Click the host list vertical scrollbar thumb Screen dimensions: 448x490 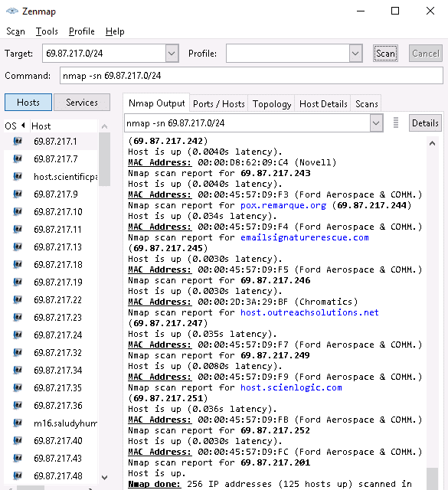coord(104,159)
